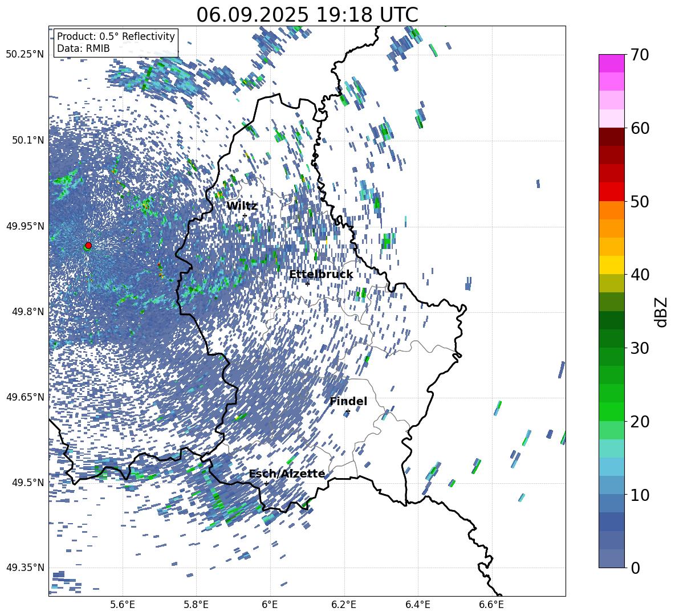Click the colorbar tick label 20
Viewport: 675px width, 616px height.
(640, 422)
